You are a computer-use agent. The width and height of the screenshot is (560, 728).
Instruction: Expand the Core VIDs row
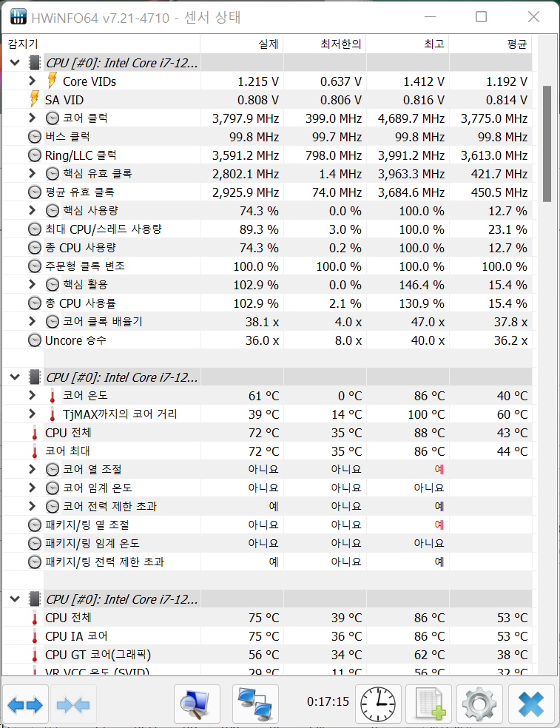click(x=32, y=81)
